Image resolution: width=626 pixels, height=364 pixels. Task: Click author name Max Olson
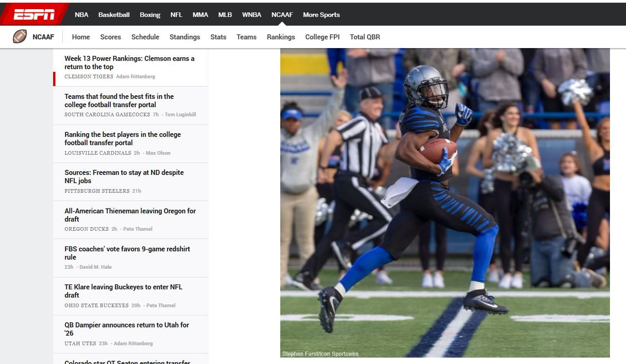(158, 153)
